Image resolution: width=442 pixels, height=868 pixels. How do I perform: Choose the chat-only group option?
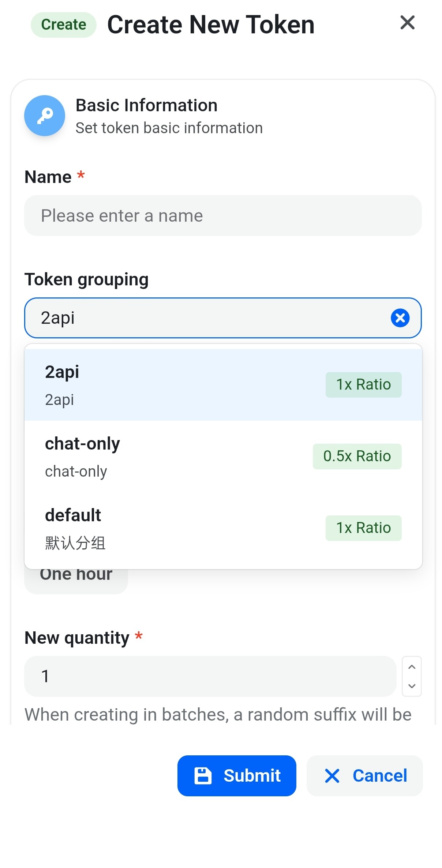(223, 456)
